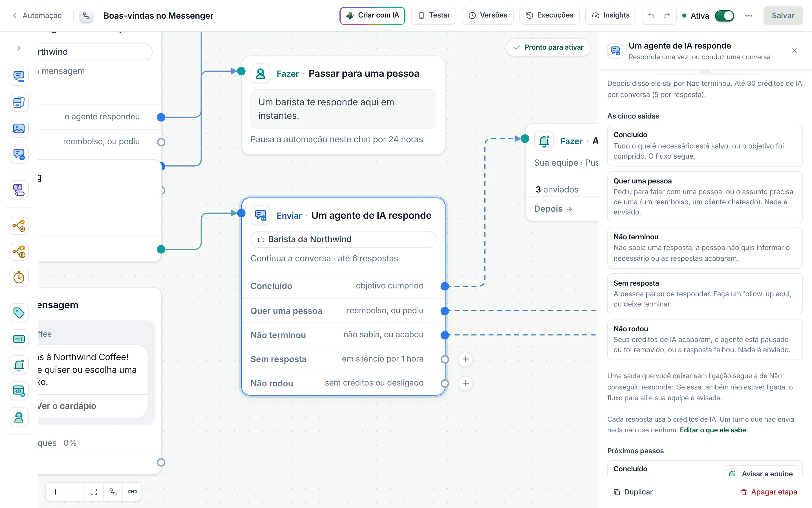812x508 pixels.
Task: Select the tag icon in sidebar
Action: tap(19, 313)
